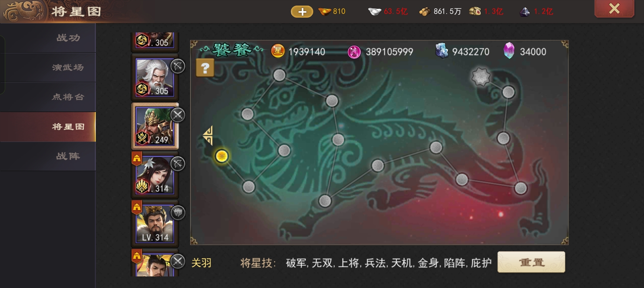Open the question mark help icon
644x288 pixels.
tap(205, 68)
